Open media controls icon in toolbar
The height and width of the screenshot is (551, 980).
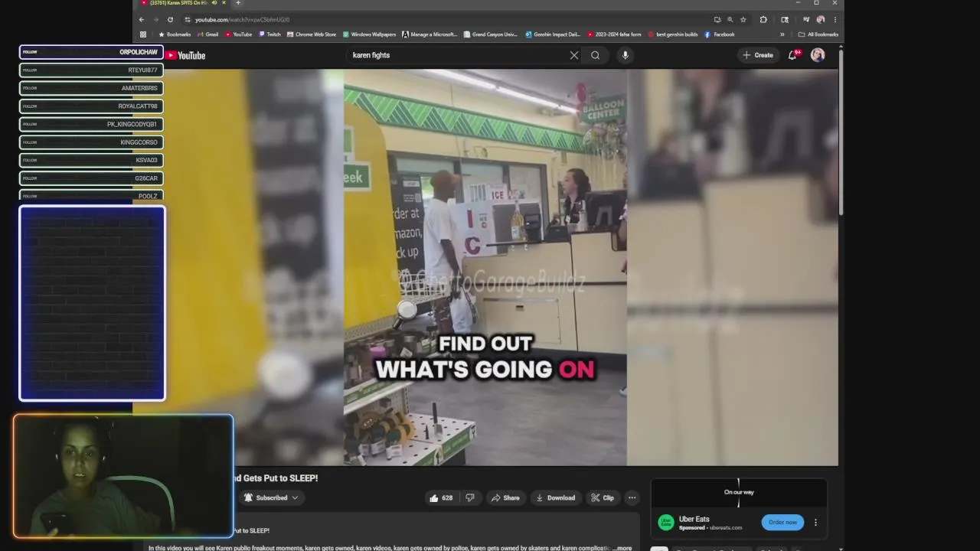[806, 19]
